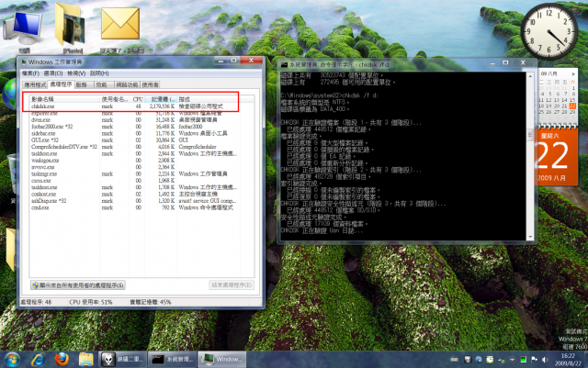Click highlighted day 22 in calendar gadget
Viewport: 588px width, 368px height.
click(572, 106)
